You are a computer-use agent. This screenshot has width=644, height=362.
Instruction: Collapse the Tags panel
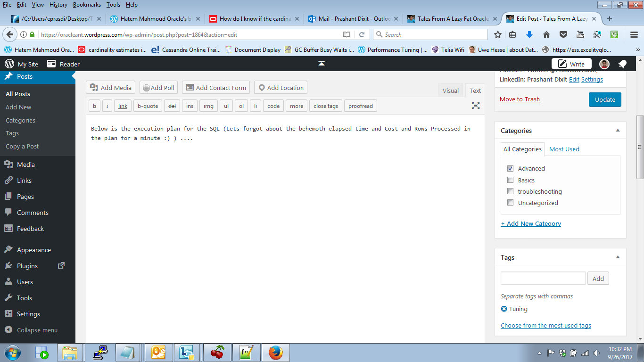pos(618,257)
